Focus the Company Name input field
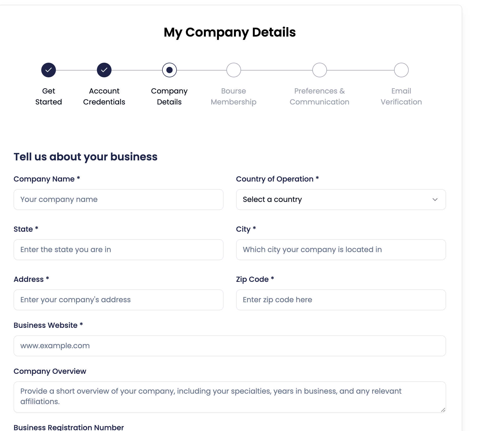 coord(119,200)
